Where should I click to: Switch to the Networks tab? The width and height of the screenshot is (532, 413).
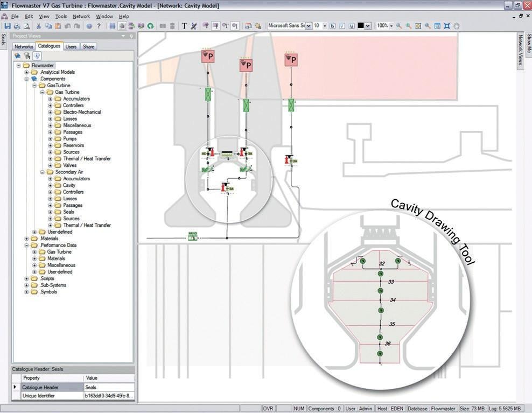click(23, 46)
